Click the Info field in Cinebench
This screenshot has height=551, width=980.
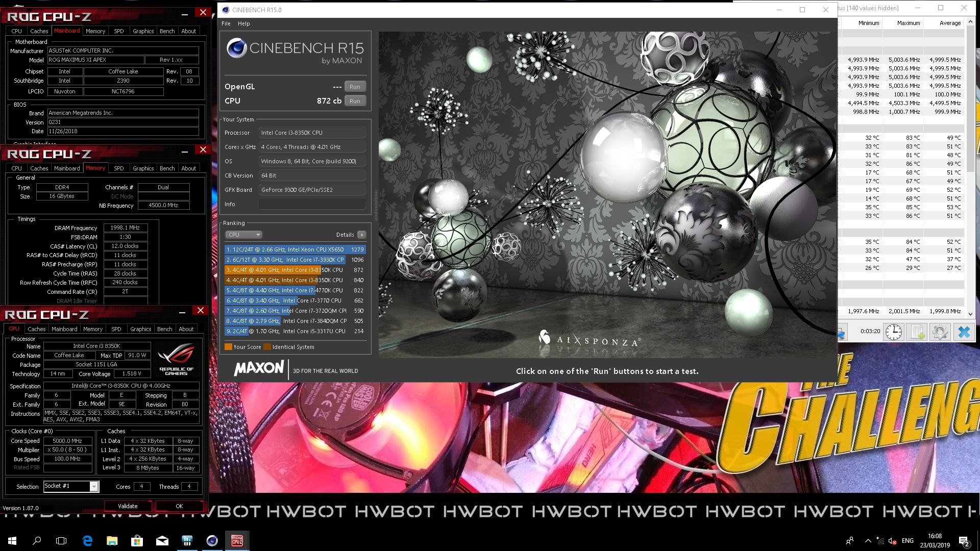tap(312, 204)
